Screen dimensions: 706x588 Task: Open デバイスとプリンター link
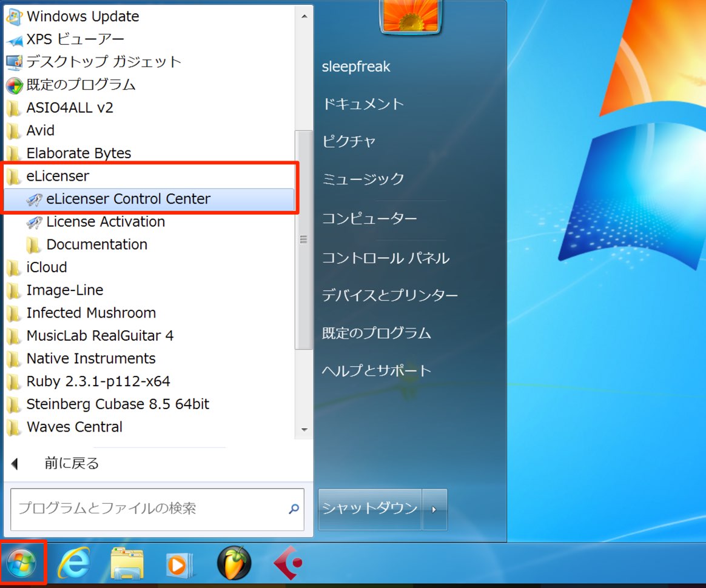pos(389,295)
